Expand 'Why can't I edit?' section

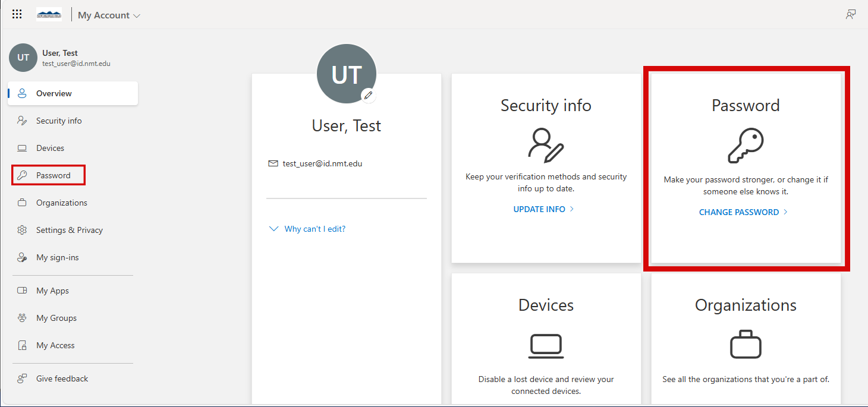pyautogui.click(x=307, y=229)
